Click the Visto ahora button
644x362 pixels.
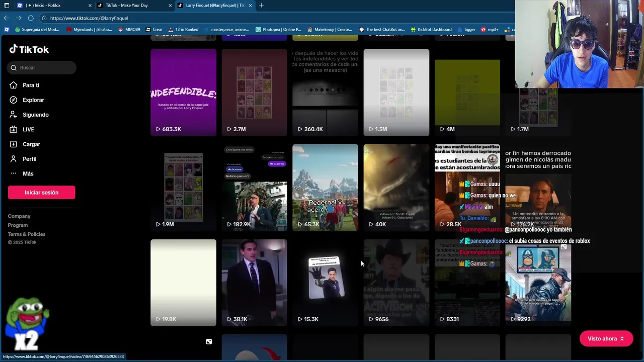[606, 339]
